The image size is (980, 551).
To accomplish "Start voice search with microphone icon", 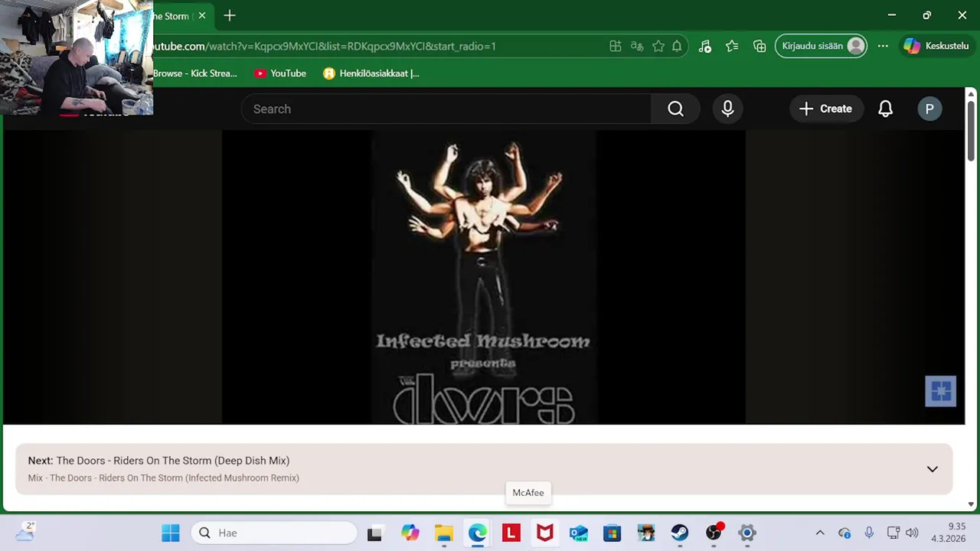I will 727,109.
